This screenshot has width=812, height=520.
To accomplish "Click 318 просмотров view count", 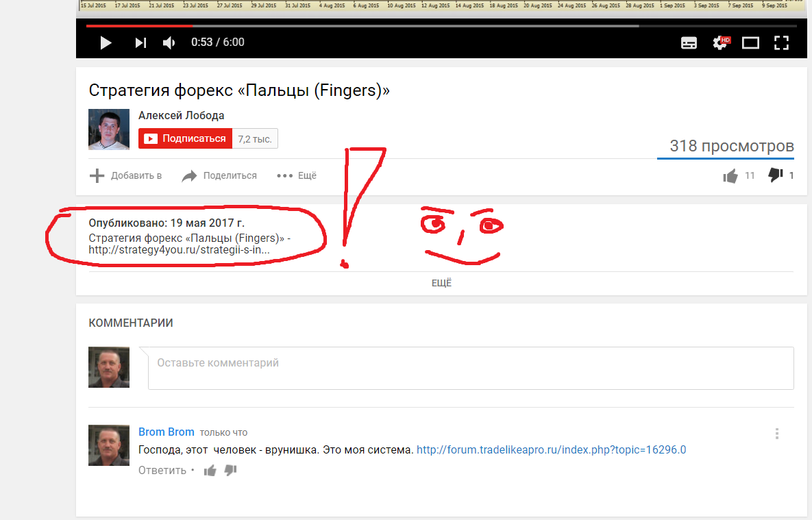I will tap(732, 146).
